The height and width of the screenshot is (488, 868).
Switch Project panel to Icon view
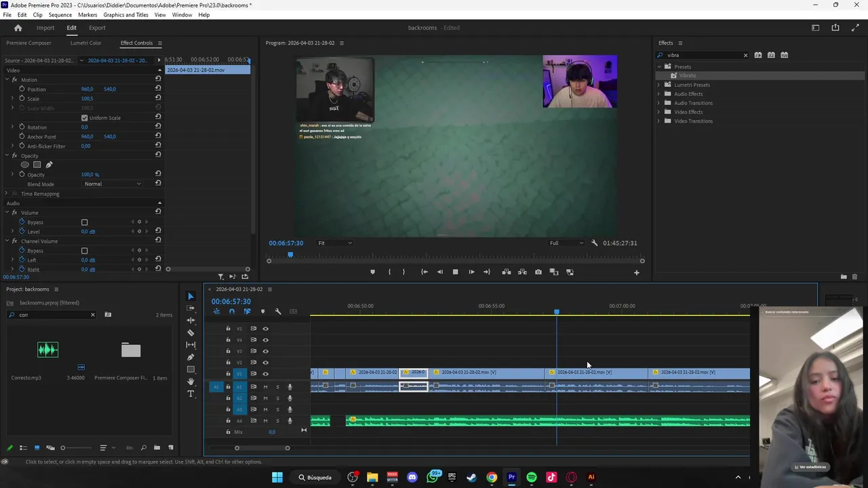click(x=37, y=447)
